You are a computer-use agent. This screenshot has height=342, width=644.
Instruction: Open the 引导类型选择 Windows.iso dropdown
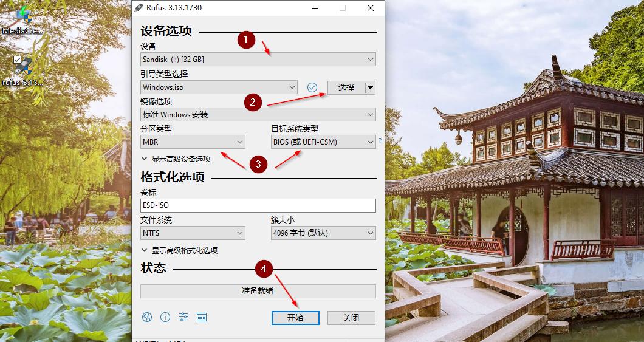(x=219, y=87)
